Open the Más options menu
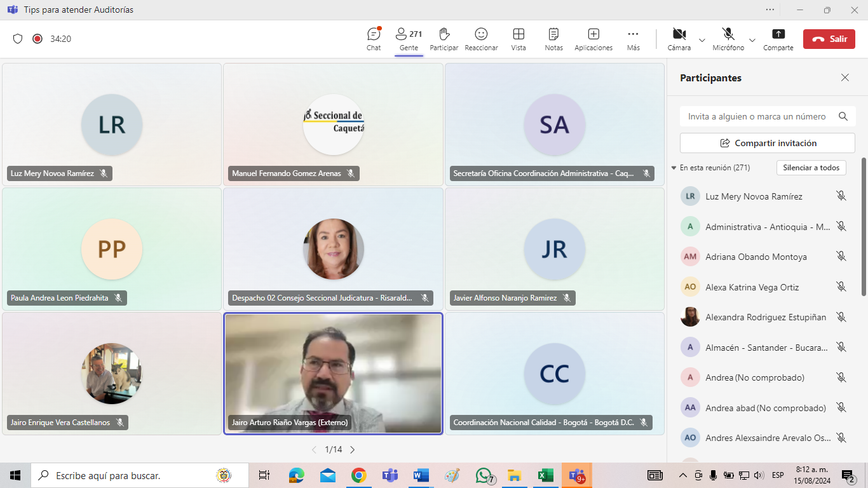868x488 pixels. pyautogui.click(x=633, y=39)
